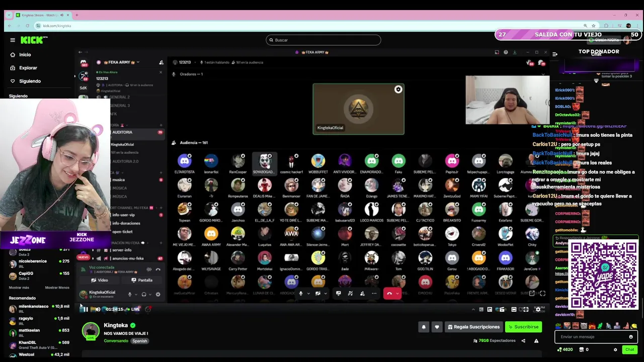Bookmark the page with the star icon

594,26
